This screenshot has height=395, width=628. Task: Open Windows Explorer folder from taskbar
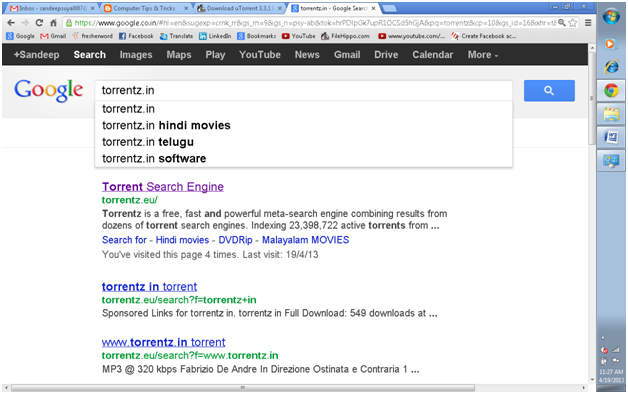611,114
